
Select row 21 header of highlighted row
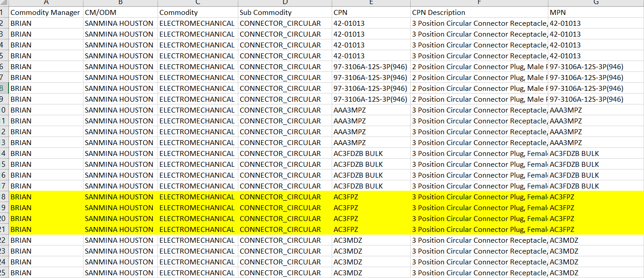click(4, 230)
